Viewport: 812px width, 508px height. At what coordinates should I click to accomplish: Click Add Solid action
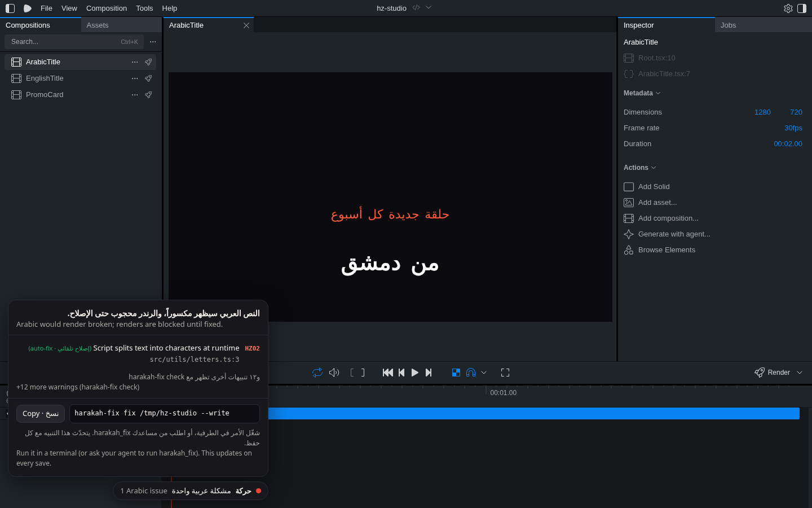click(x=647, y=187)
